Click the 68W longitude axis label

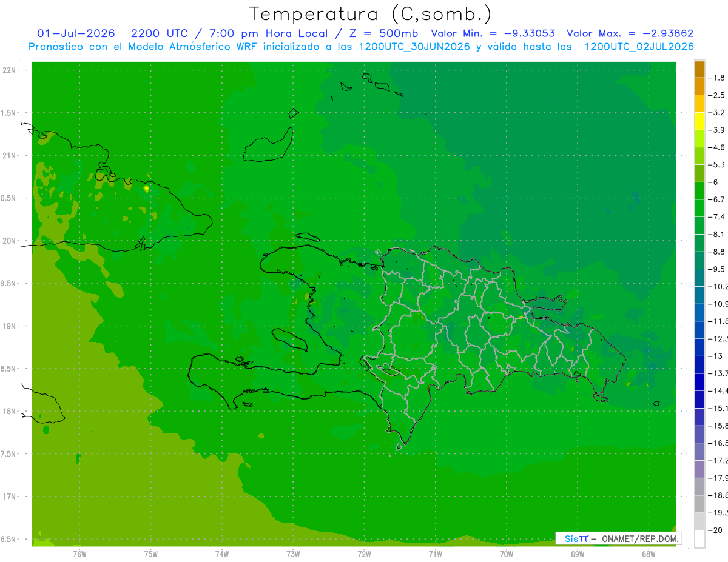point(649,554)
